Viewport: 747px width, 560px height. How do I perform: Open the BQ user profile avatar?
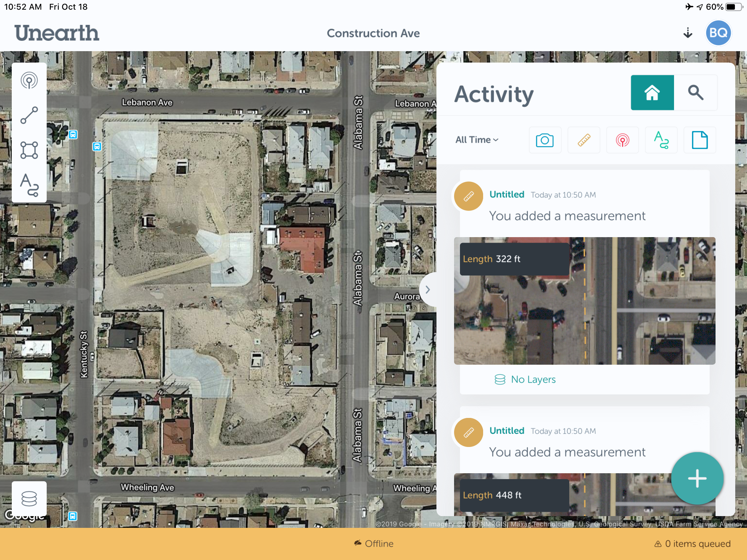pos(718,33)
